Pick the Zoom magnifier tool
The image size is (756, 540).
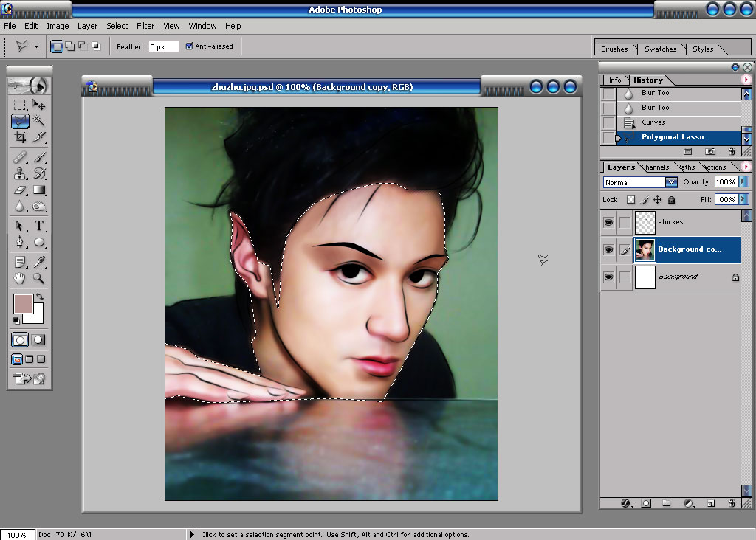pos(38,278)
